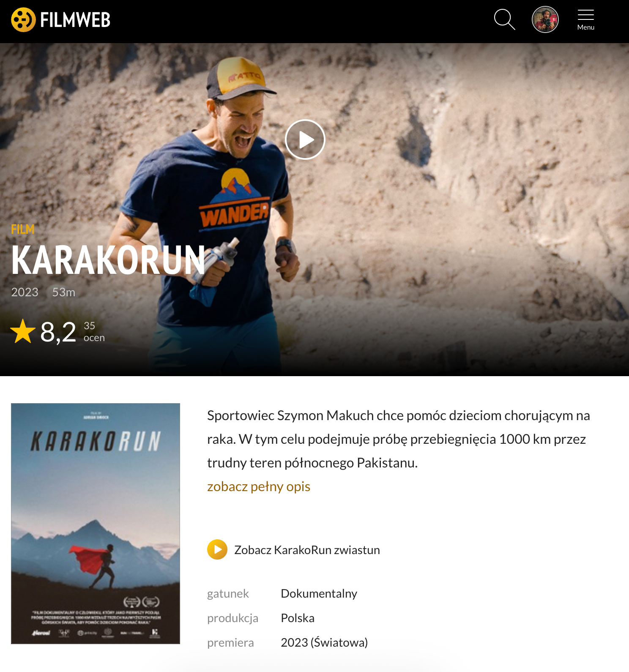Expand zobacz pełny opis link
The height and width of the screenshot is (672, 629).
(x=259, y=486)
